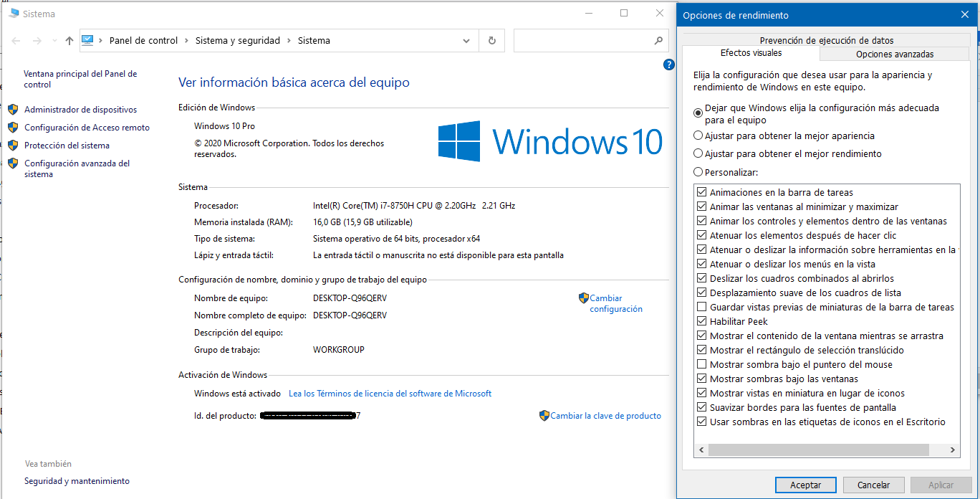The width and height of the screenshot is (980, 499).
Task: Minimize the Sistema window
Action: [588, 13]
